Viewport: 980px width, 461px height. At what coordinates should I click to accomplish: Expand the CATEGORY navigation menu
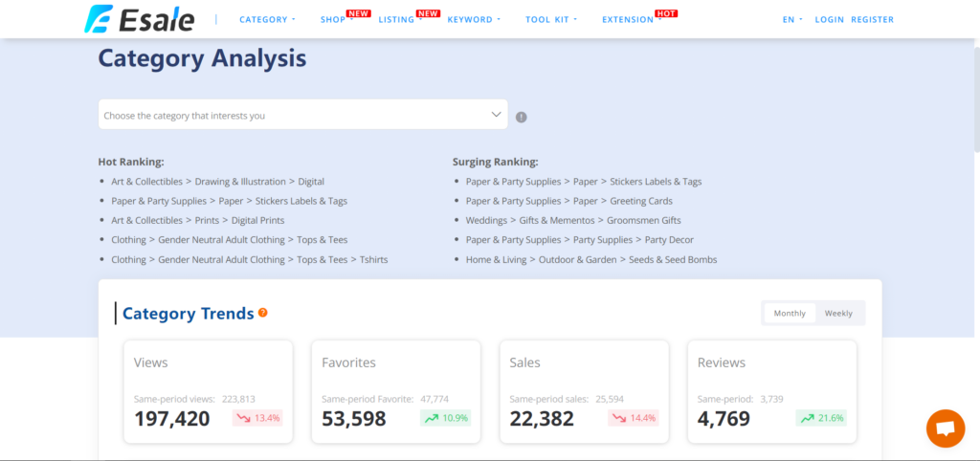tap(267, 19)
